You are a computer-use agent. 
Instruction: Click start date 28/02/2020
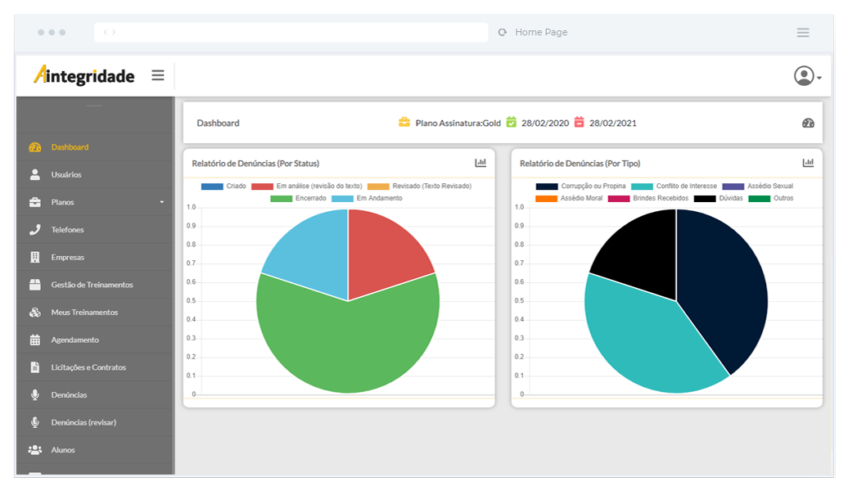[545, 124]
